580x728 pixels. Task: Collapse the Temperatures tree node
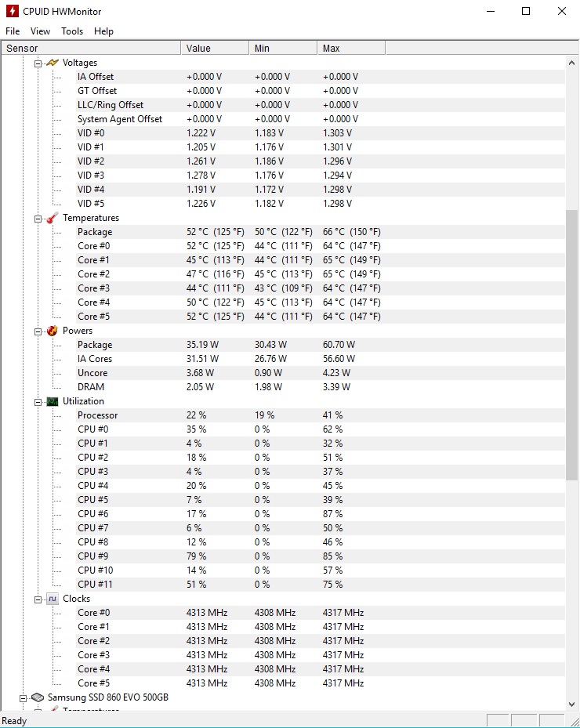(x=38, y=219)
